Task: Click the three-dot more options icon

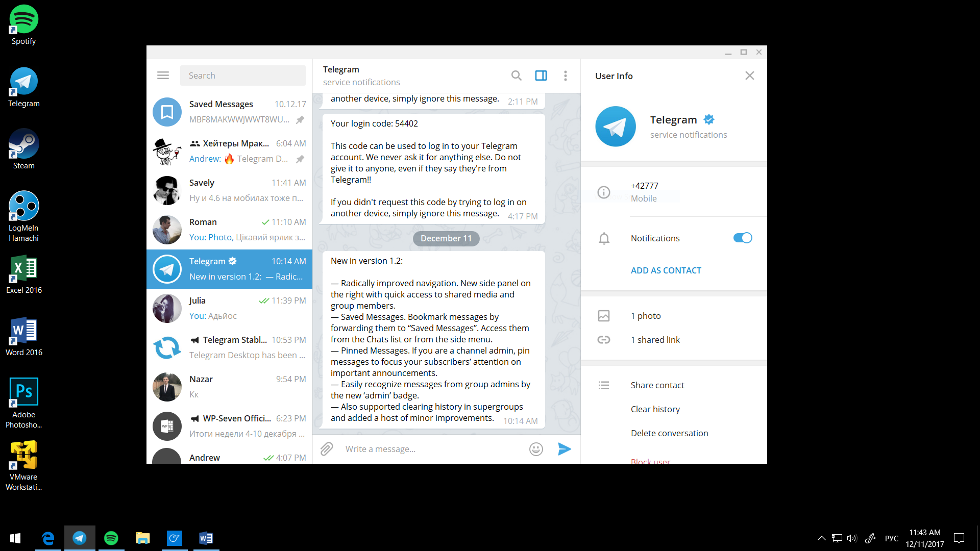Action: click(567, 74)
